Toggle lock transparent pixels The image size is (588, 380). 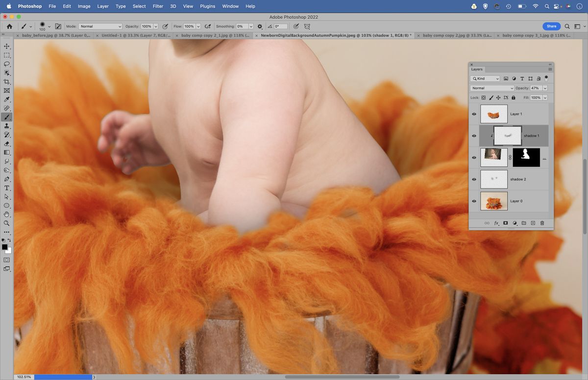pyautogui.click(x=483, y=97)
